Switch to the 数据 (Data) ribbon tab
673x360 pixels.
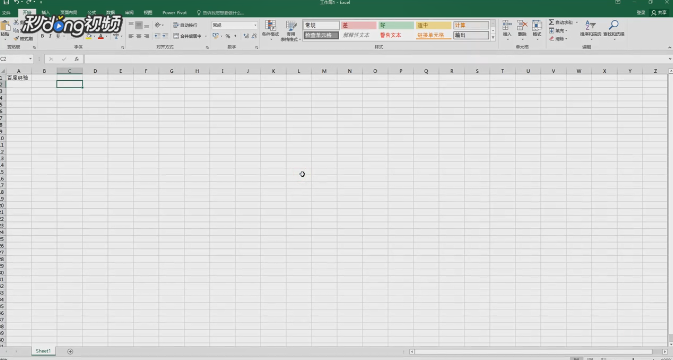[x=110, y=12]
